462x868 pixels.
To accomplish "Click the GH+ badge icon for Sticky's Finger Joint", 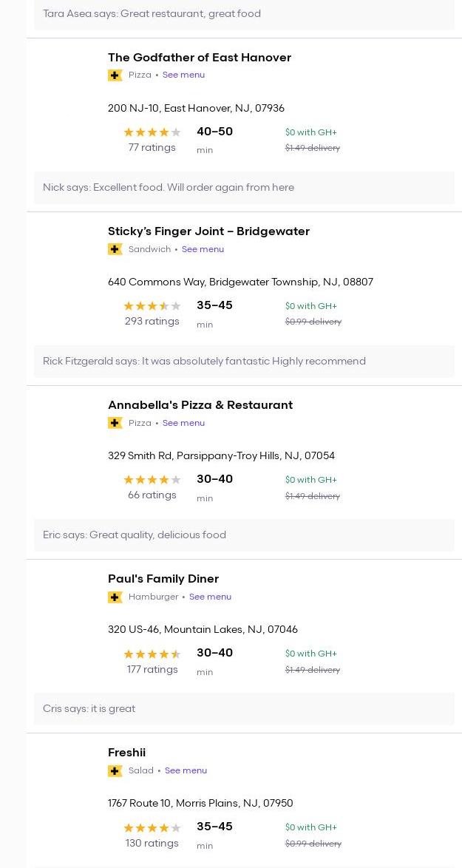I will [115, 249].
